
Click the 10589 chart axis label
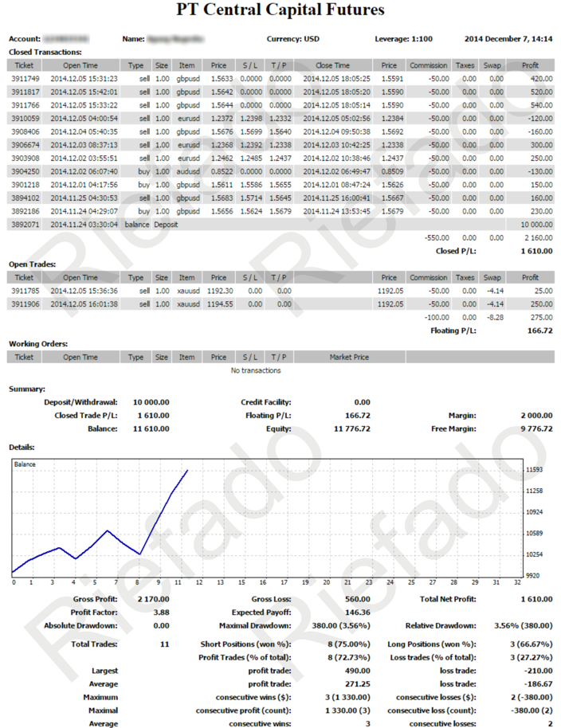534,533
